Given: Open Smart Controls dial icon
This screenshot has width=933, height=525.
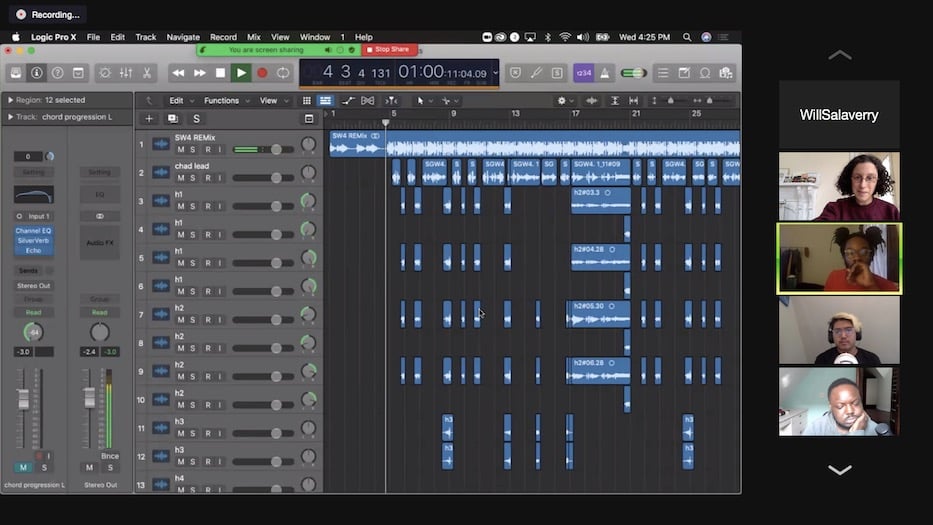Looking at the screenshot, I should [x=105, y=73].
